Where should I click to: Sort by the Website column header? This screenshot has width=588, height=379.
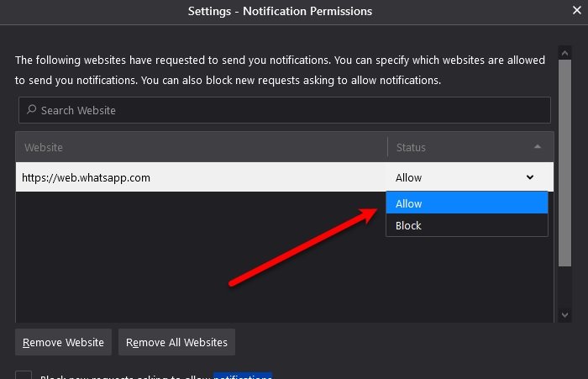point(201,147)
